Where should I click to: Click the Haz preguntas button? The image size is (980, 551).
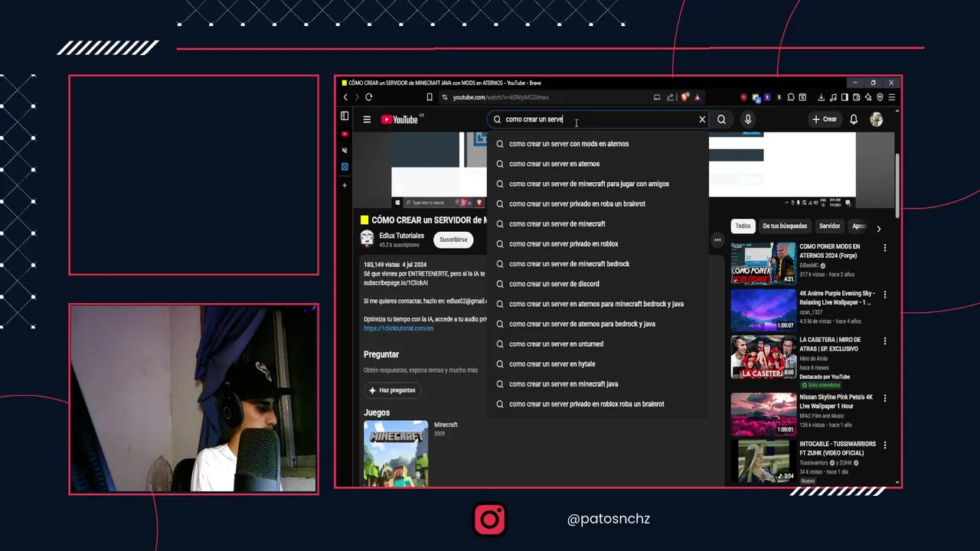click(x=392, y=390)
